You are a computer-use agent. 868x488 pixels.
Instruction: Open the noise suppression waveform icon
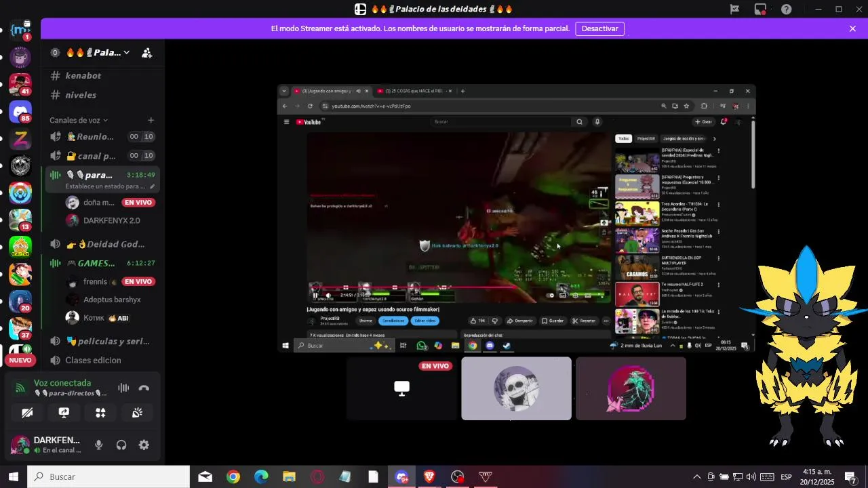click(123, 388)
